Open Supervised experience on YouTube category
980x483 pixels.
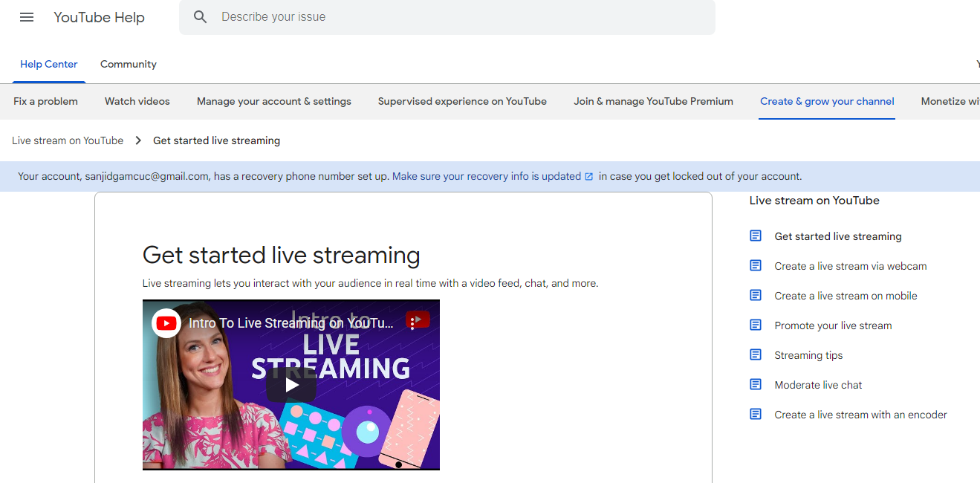click(462, 101)
